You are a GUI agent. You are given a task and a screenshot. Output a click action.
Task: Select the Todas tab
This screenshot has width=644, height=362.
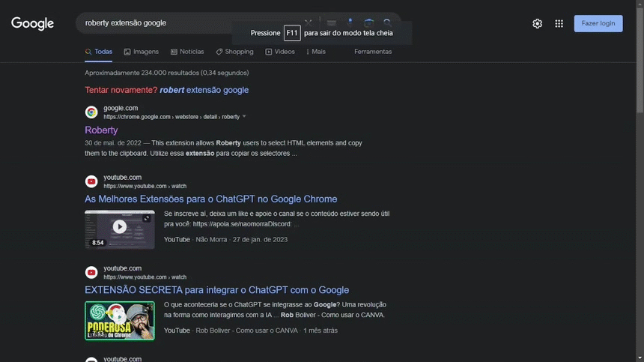(99, 52)
